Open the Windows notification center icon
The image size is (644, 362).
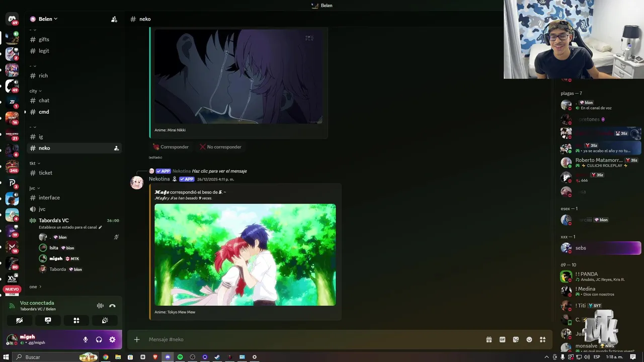click(633, 357)
